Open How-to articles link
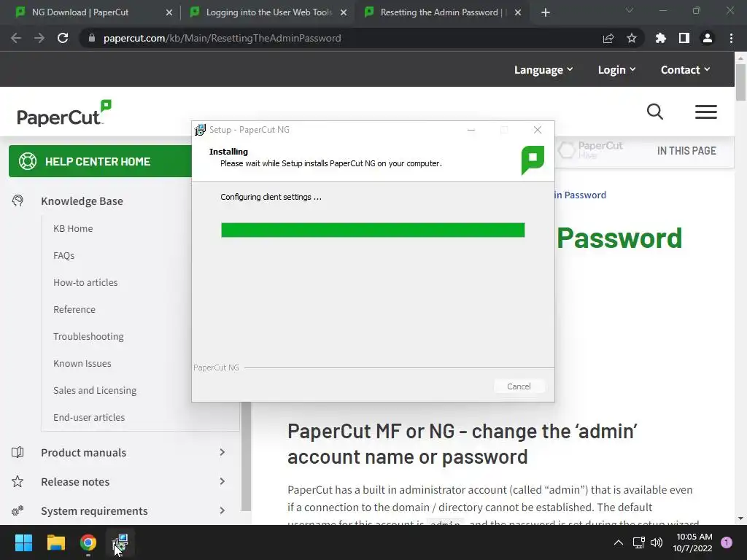This screenshot has width=747, height=560. point(85,282)
